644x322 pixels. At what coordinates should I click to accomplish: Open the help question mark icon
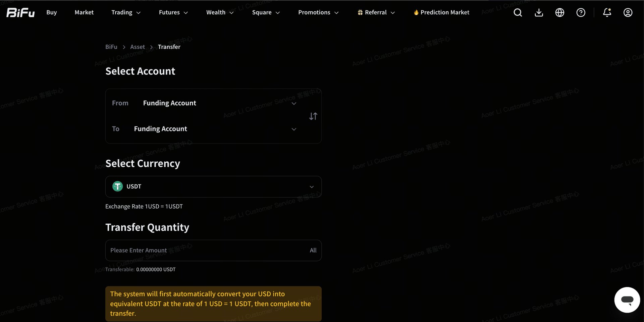581,12
